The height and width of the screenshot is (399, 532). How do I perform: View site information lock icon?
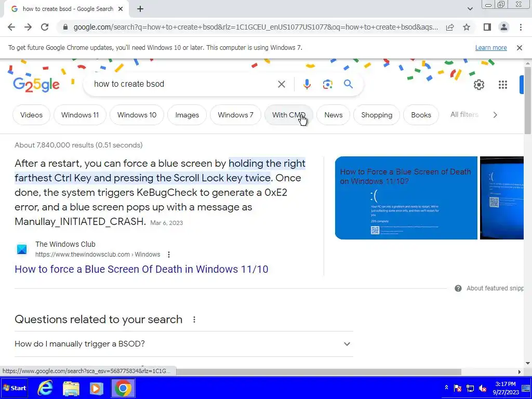[65, 27]
